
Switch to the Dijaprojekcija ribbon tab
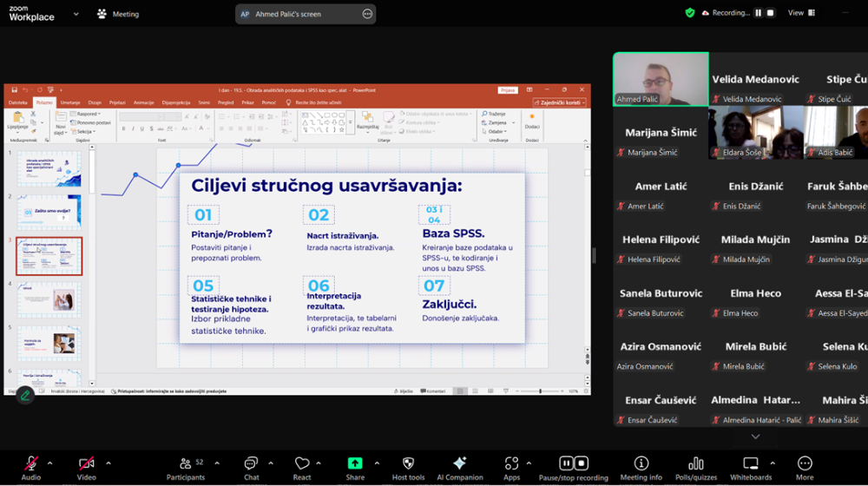(x=176, y=102)
